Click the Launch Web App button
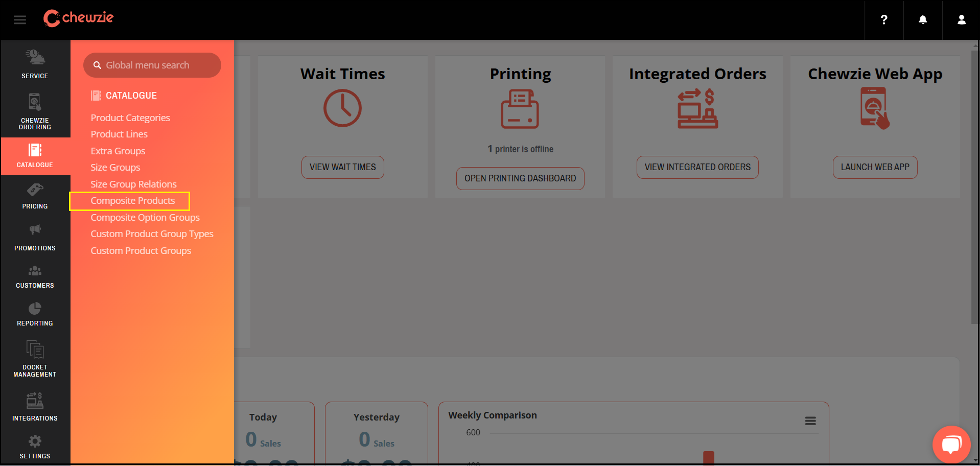Viewport: 980px width, 466px height. point(875,167)
